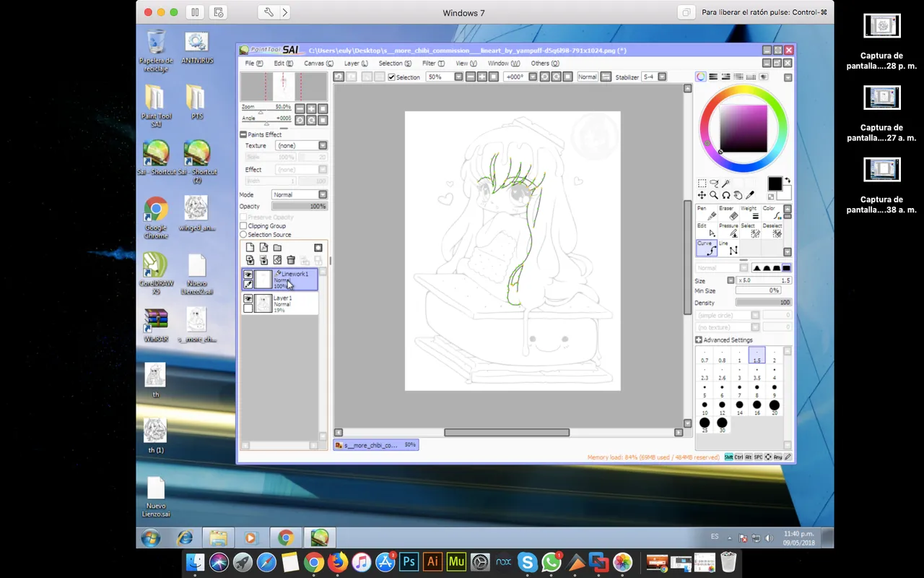This screenshot has width=924, height=578.
Task: Select the Pen linework tool
Action: coord(705,212)
